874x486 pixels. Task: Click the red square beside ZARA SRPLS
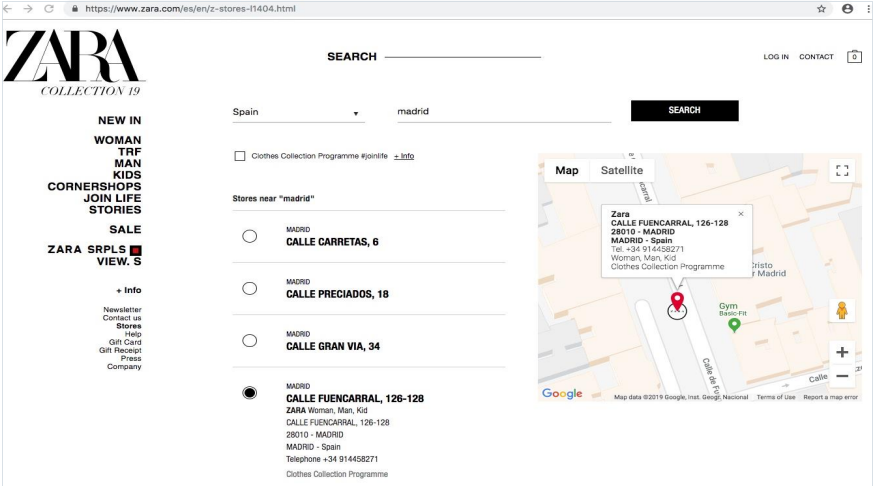[x=135, y=250]
